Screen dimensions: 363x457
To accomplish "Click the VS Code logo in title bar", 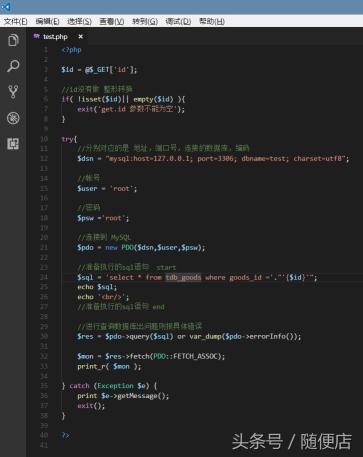I will 5,7.
